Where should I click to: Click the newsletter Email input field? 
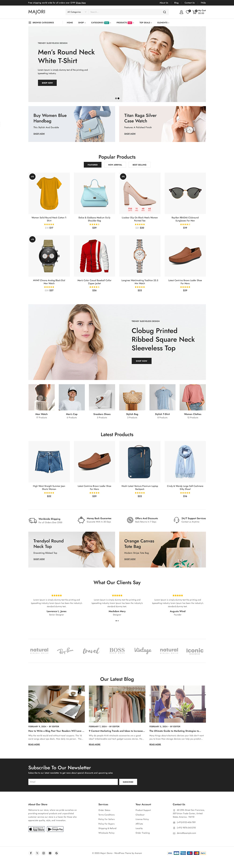click(x=73, y=782)
